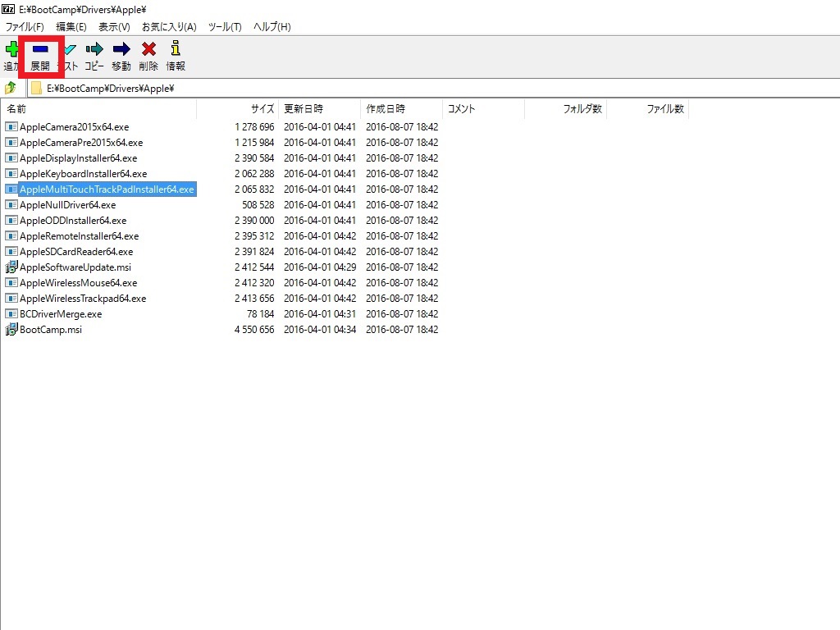Select AppleCameraPre2015x64.exe file
Screen dimensions: 840x630
point(81,143)
